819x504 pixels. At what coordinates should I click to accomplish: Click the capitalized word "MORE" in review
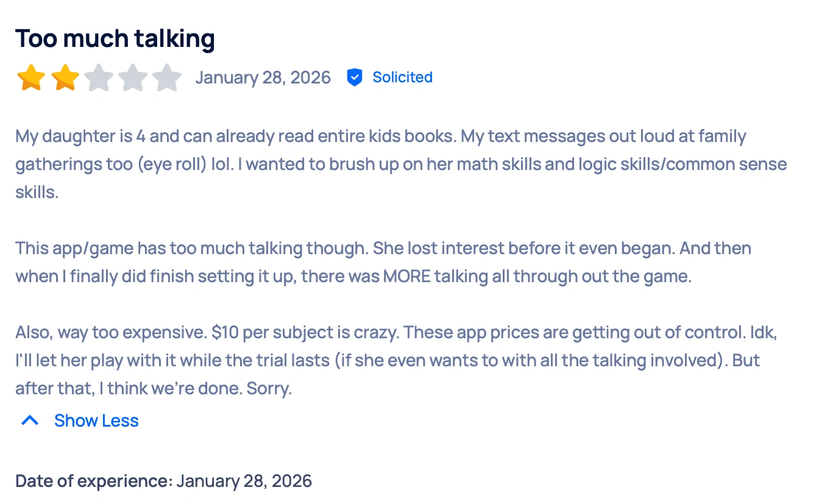click(407, 277)
